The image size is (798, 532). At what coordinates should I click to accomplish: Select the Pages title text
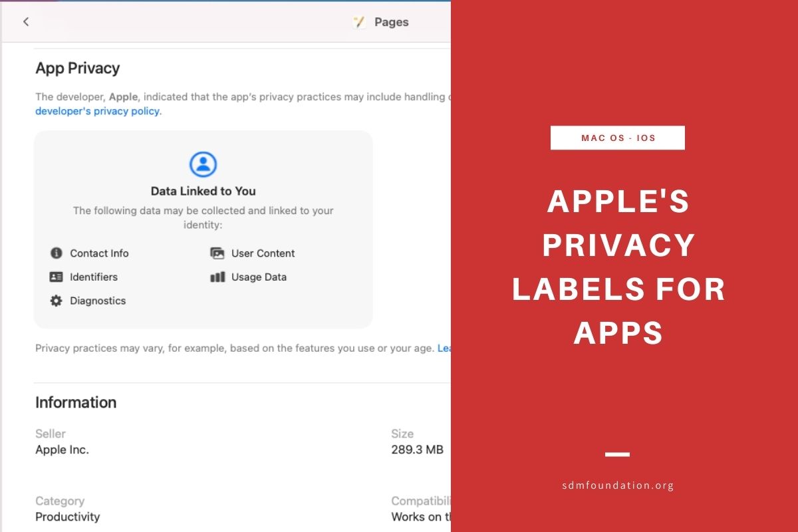pos(391,22)
